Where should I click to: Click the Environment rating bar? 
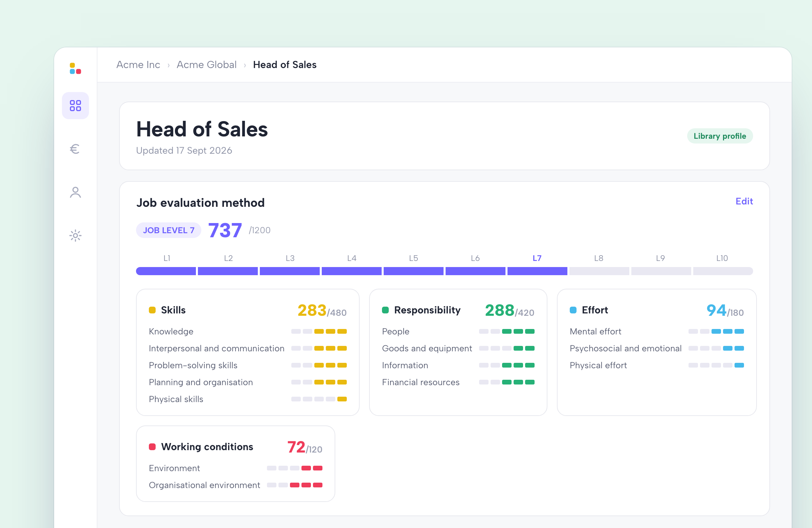[295, 468]
